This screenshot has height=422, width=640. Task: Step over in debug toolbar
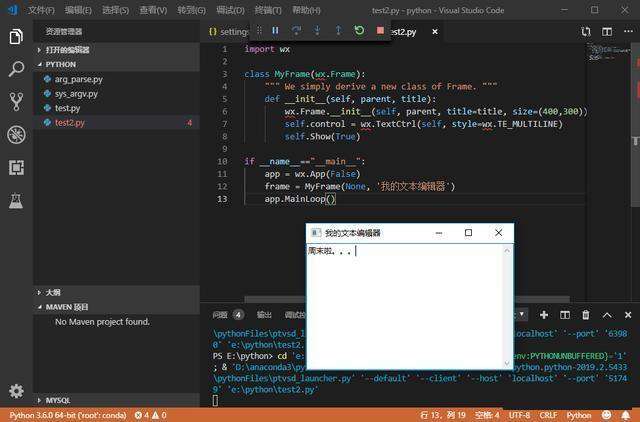(x=296, y=31)
